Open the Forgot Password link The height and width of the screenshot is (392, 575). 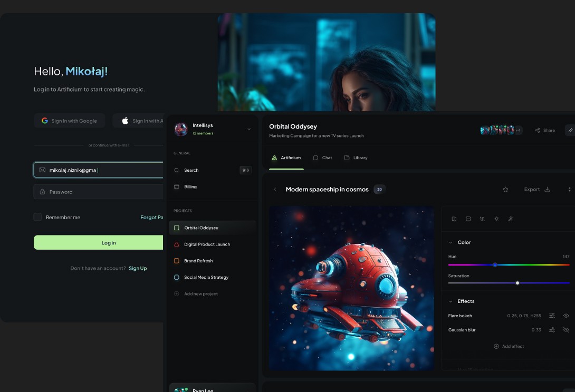[152, 217]
